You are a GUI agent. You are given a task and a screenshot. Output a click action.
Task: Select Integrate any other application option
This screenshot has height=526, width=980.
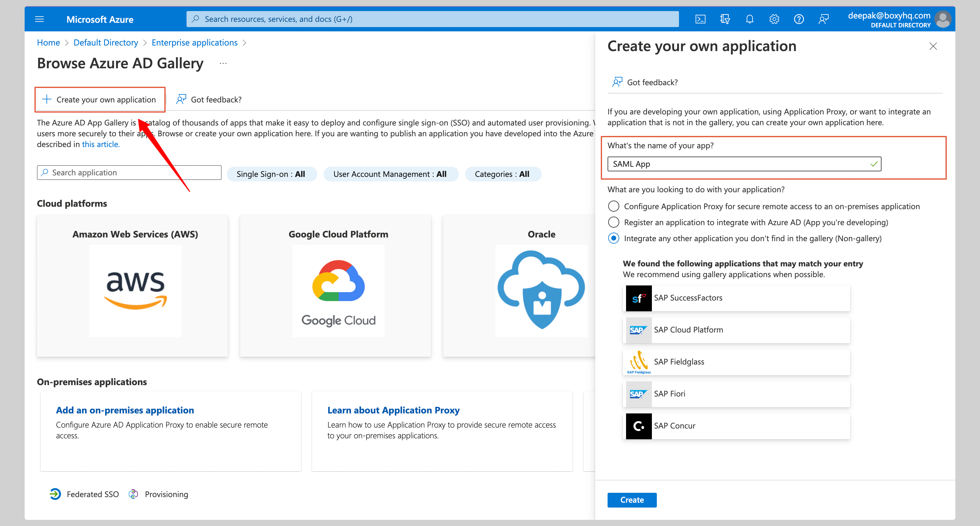click(613, 238)
